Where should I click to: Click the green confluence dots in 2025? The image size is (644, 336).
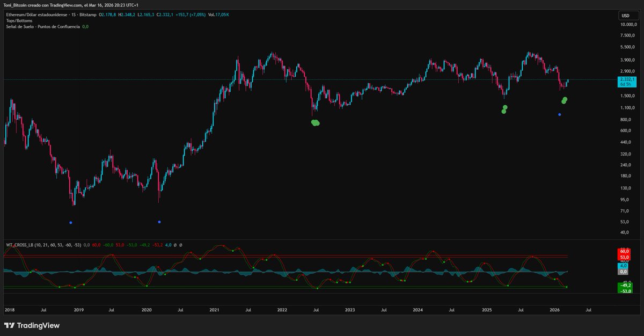(x=504, y=109)
